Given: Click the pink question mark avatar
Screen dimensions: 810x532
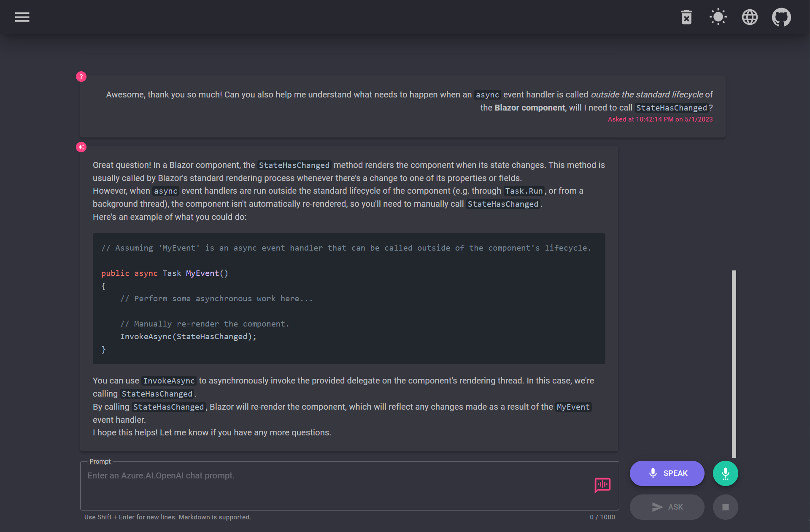Looking at the screenshot, I should (x=81, y=77).
